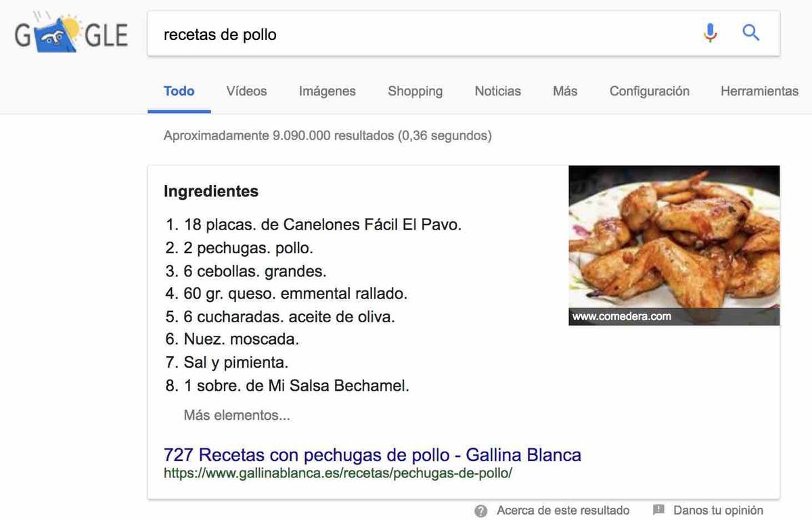Screen dimensions: 812x520
Task: Switch to the Vídeos results tab
Action: click(246, 91)
